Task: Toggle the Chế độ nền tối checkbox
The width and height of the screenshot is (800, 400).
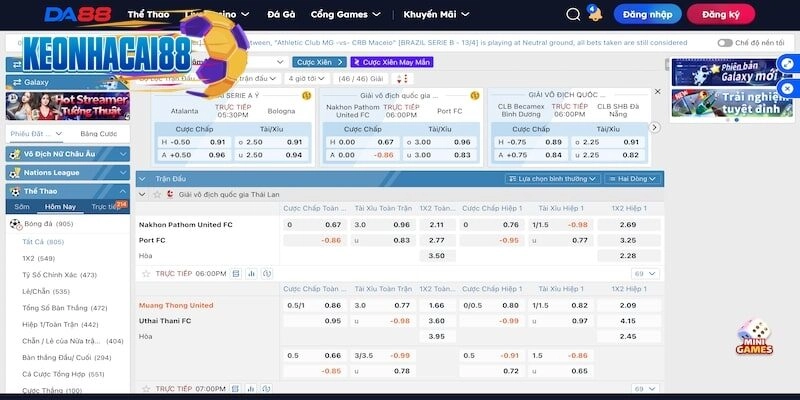Action: point(727,44)
